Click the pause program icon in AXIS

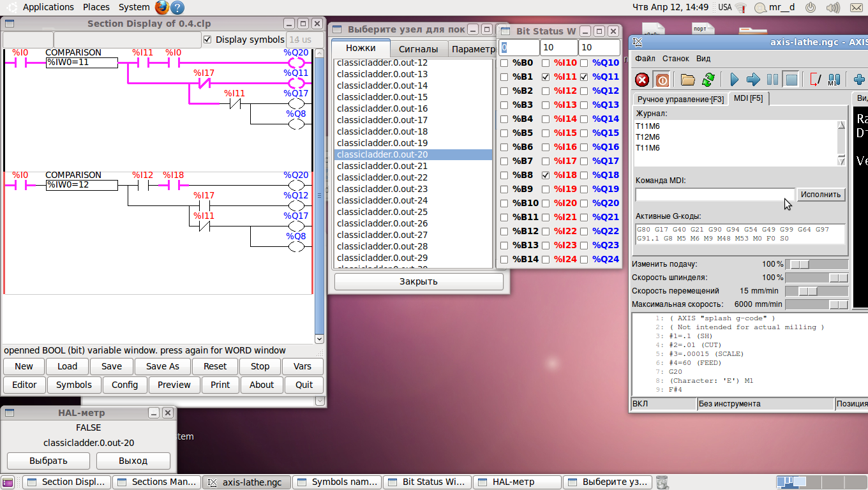(x=772, y=80)
